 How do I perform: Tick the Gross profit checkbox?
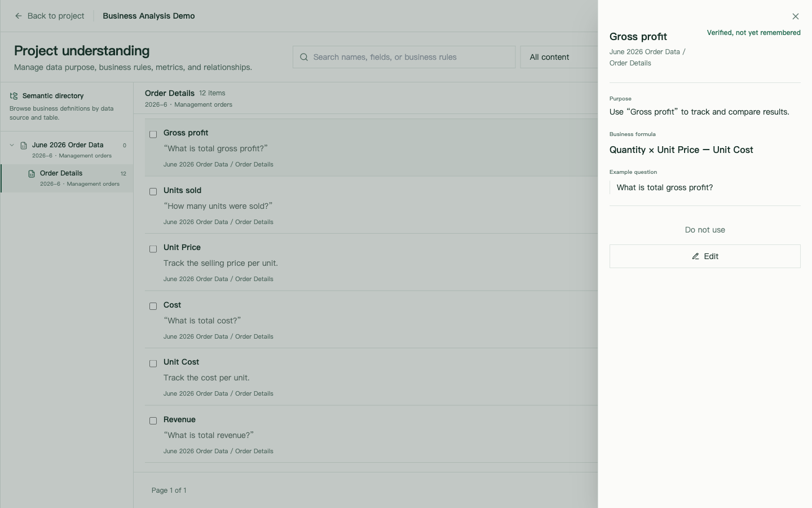[153, 134]
